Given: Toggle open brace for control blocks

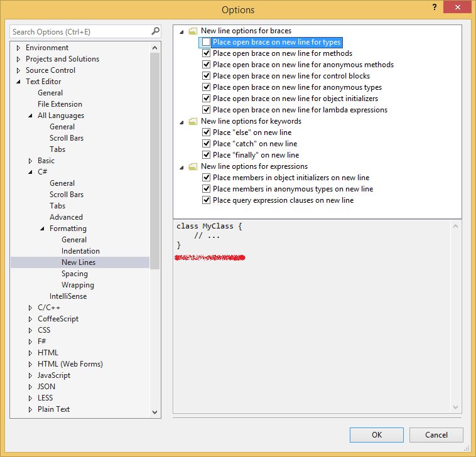Looking at the screenshot, I should (206, 75).
